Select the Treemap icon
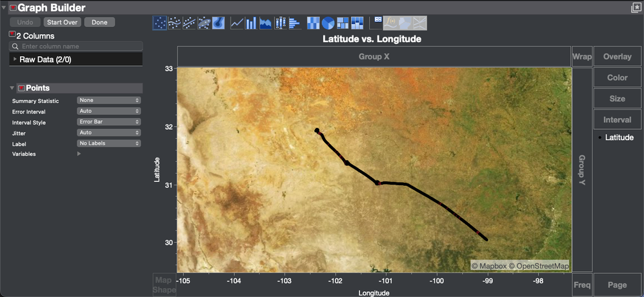The height and width of the screenshot is (297, 644). (343, 23)
